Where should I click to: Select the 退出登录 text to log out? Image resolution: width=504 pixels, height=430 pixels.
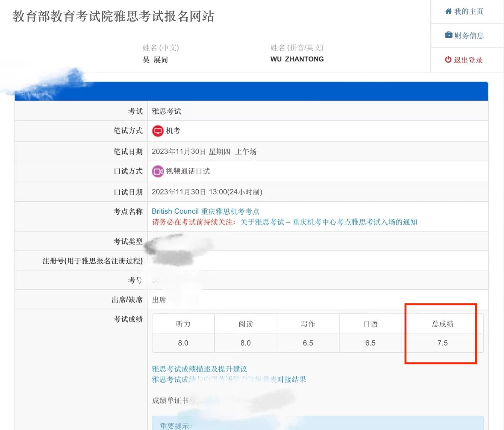pos(468,60)
